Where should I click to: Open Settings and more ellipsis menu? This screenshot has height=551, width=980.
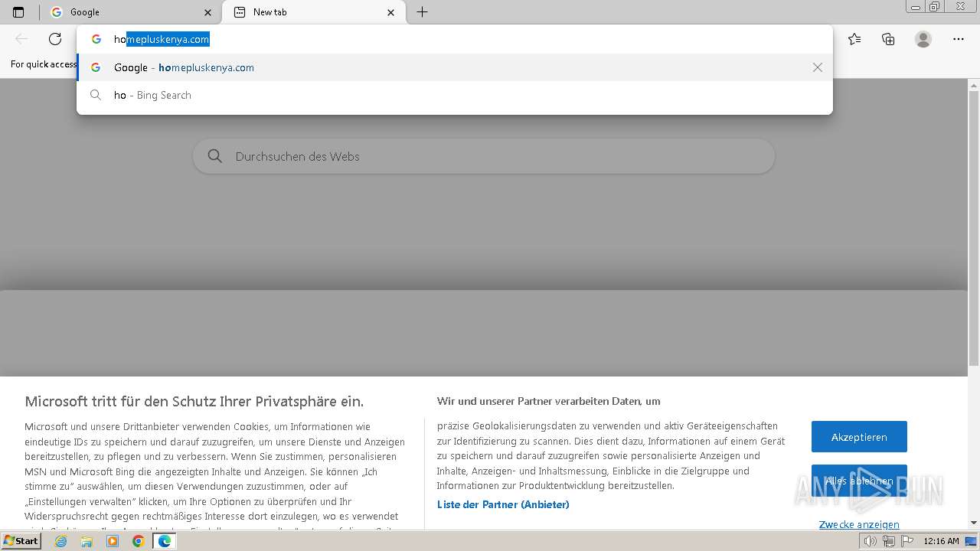coord(959,39)
